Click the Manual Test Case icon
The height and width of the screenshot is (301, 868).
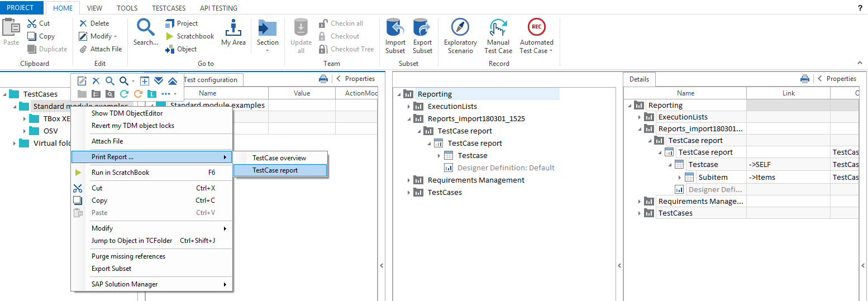point(498,28)
